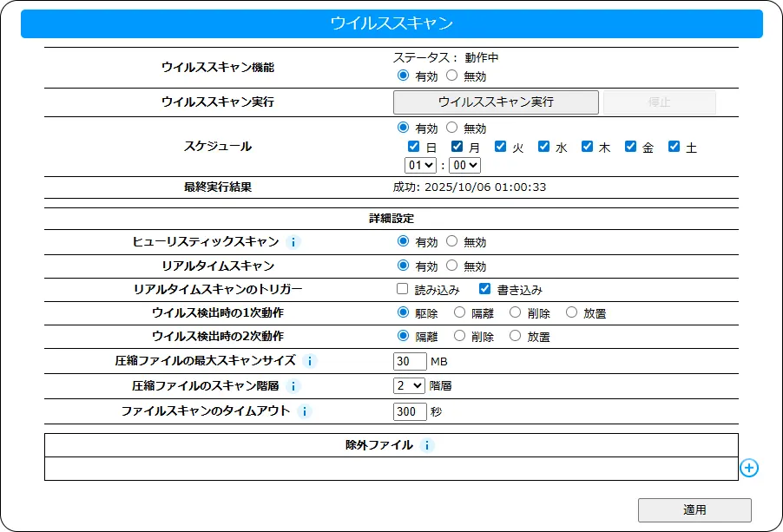Show info tooltip for ファイルスキャンのタイムアウト
Viewport: 783px width, 532px height.
click(x=304, y=411)
